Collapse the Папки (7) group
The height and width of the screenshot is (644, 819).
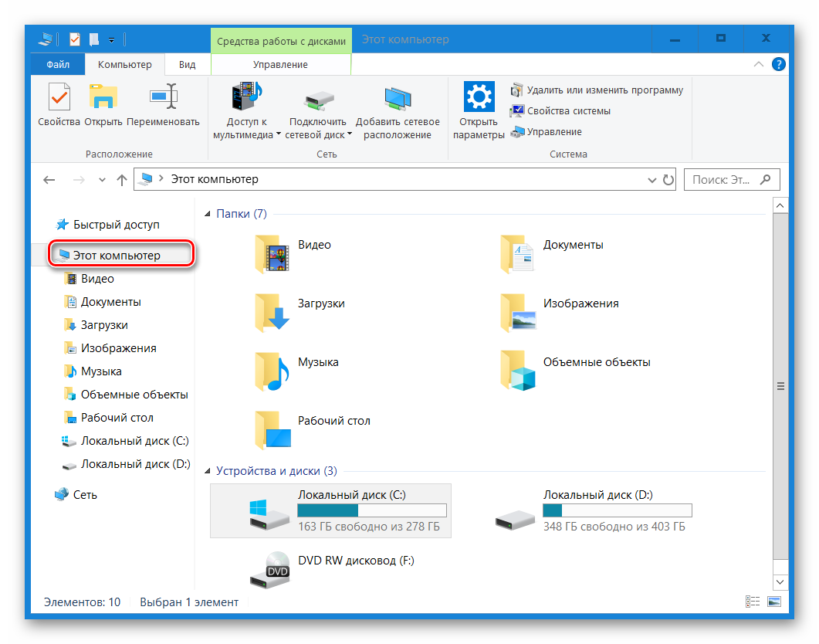click(208, 214)
